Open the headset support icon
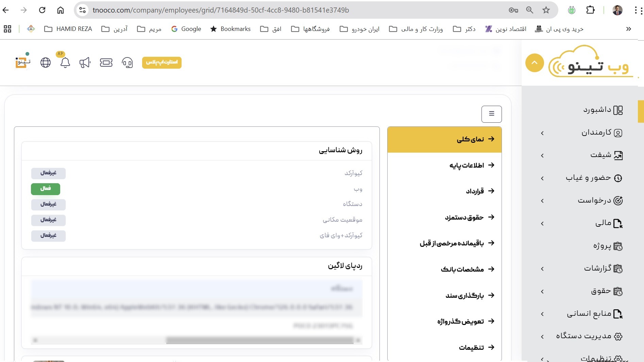 pos(127,63)
